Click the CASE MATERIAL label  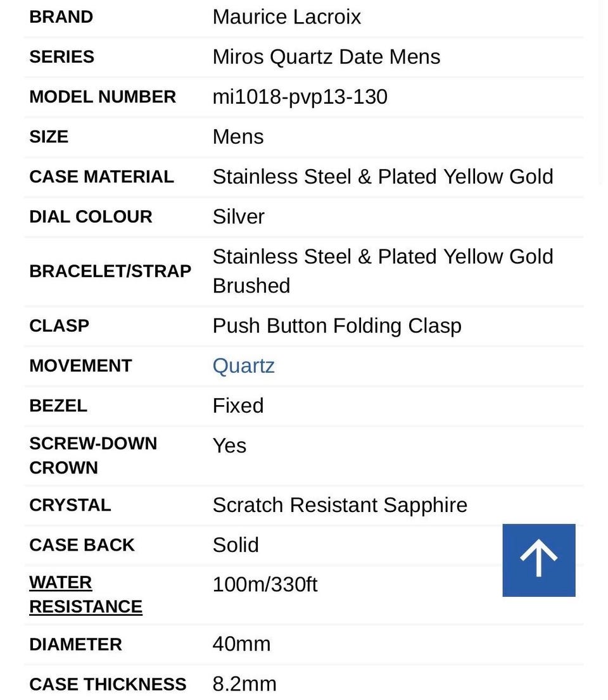(x=101, y=177)
